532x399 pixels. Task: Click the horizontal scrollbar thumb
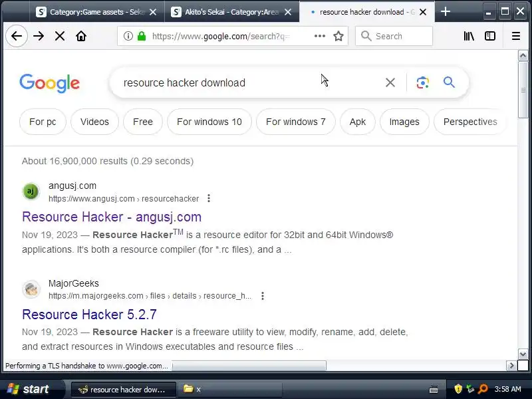point(249,366)
